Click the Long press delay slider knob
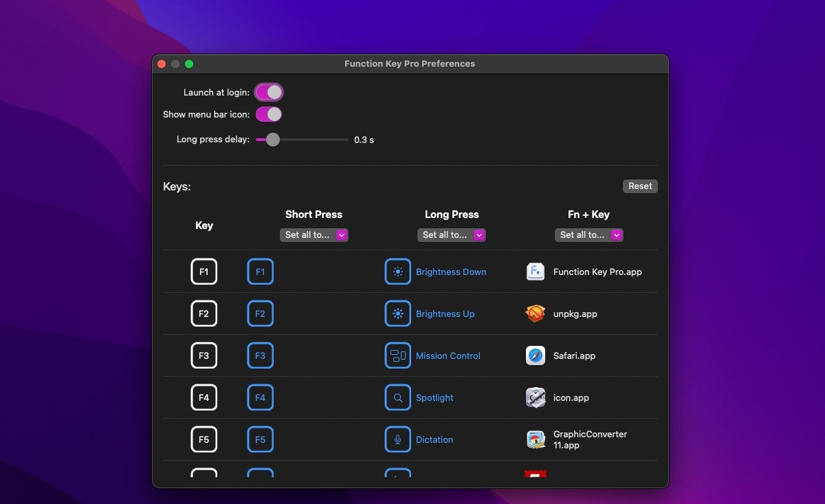 pos(273,140)
